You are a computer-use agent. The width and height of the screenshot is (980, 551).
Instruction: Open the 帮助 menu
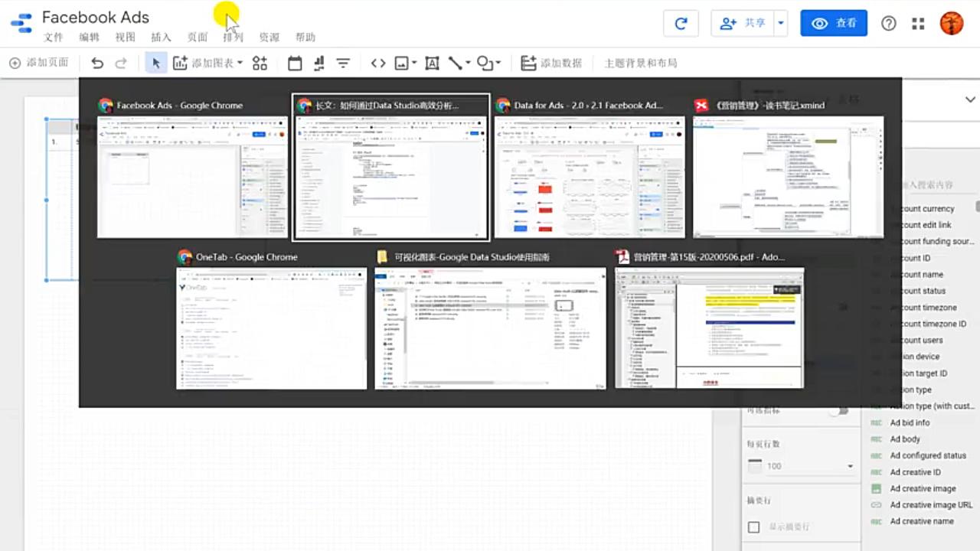click(x=305, y=37)
